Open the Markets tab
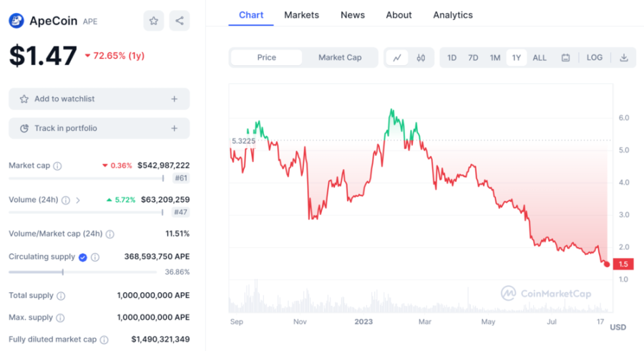Screen dimensions: 644x351 pos(301,15)
